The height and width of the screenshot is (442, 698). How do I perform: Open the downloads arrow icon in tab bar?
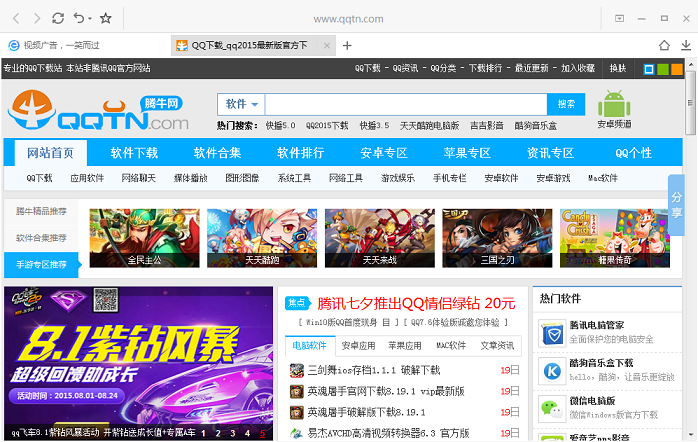(687, 45)
